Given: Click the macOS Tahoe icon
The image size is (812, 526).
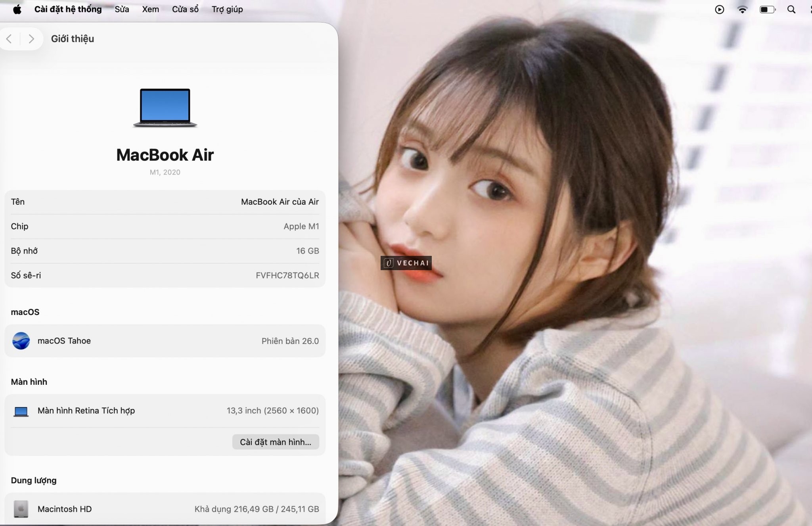Looking at the screenshot, I should pyautogui.click(x=21, y=341).
